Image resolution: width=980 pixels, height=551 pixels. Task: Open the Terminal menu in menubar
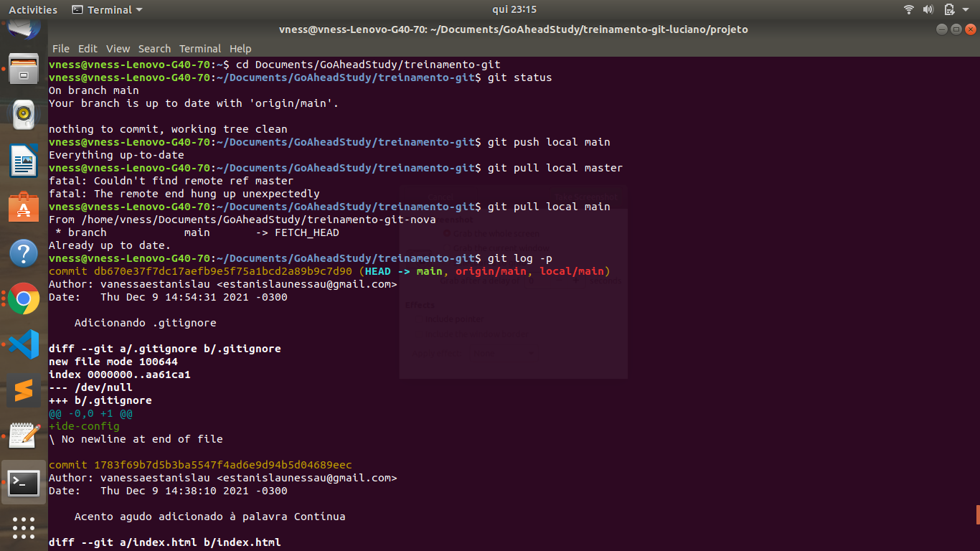[200, 49]
